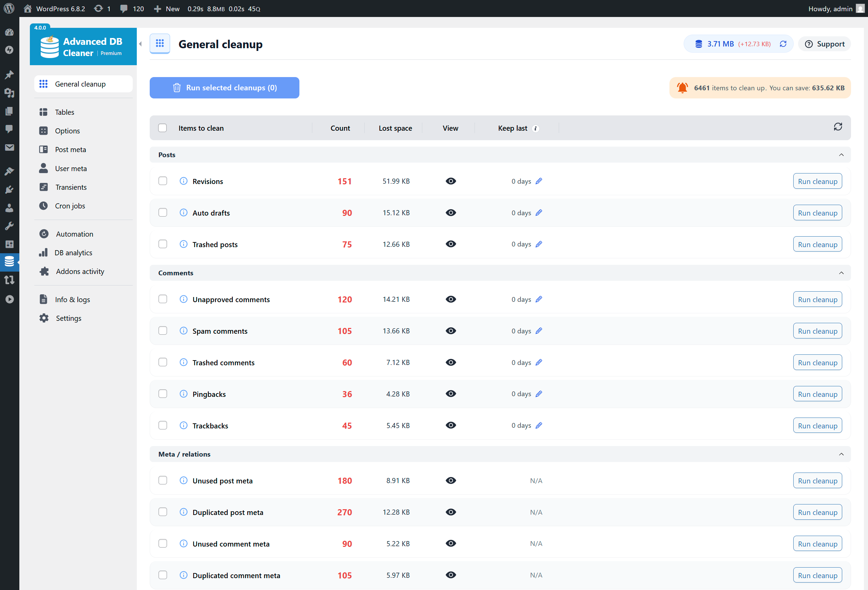
Task: Click the info icon beside Trashed posts
Action: pyautogui.click(x=183, y=244)
